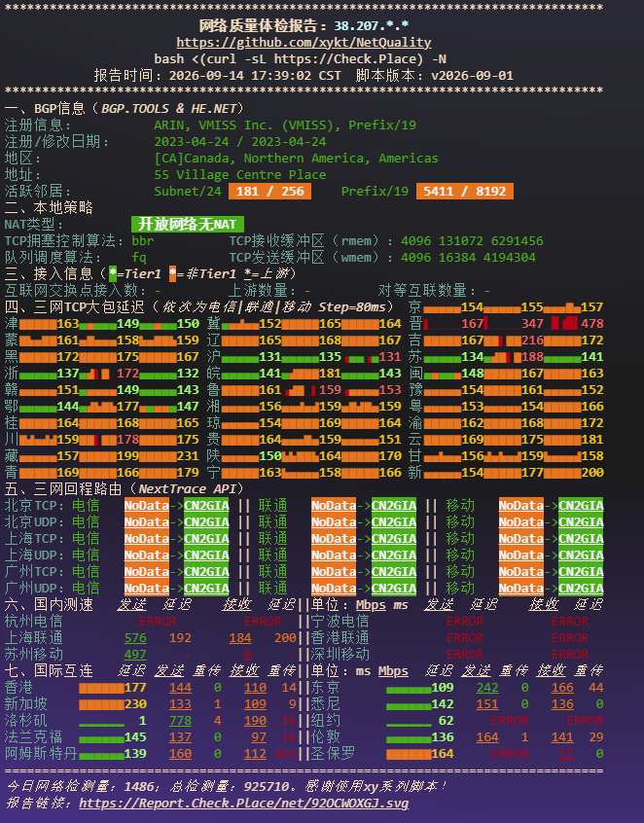Click 深圳移动 row label

[x=340, y=655]
